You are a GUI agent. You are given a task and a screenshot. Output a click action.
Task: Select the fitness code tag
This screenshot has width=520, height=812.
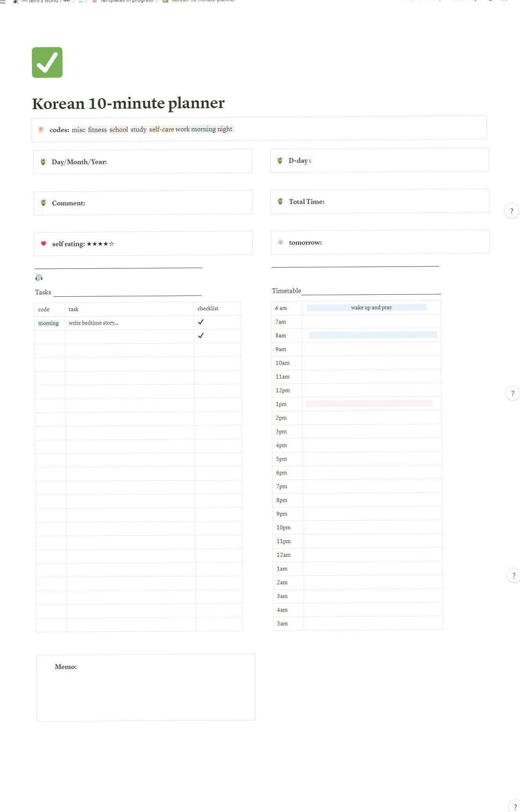97,129
